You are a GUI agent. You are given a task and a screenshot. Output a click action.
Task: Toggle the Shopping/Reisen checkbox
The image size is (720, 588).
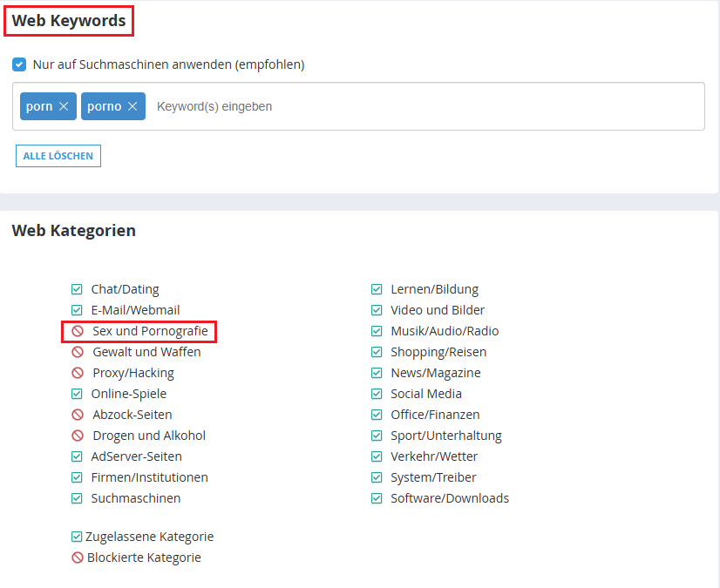[377, 352]
